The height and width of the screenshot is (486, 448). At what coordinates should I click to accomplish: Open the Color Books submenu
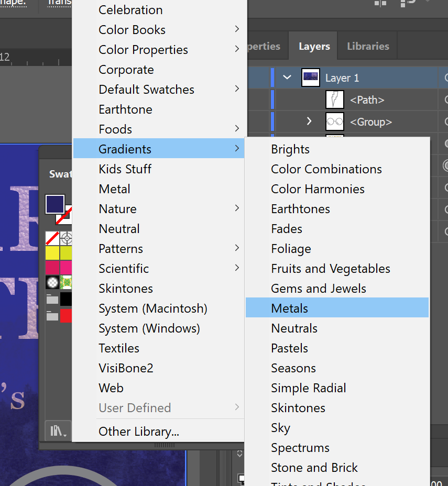[x=132, y=30]
